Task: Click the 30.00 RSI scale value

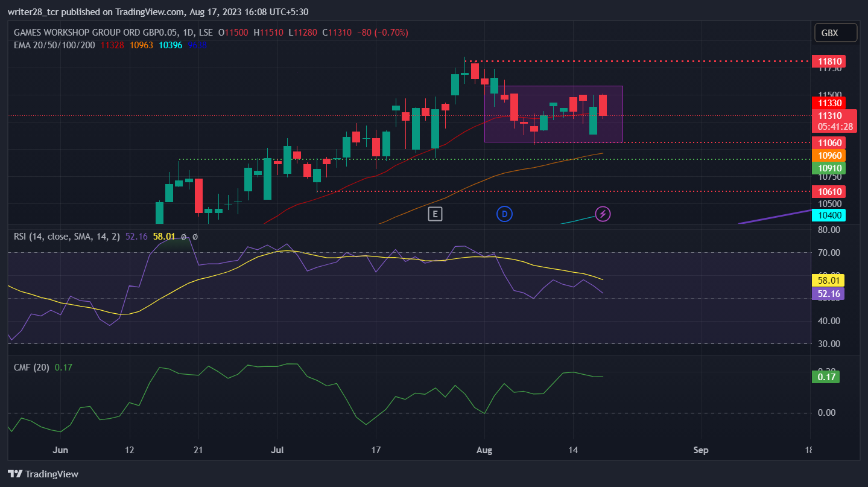Action: (x=829, y=344)
